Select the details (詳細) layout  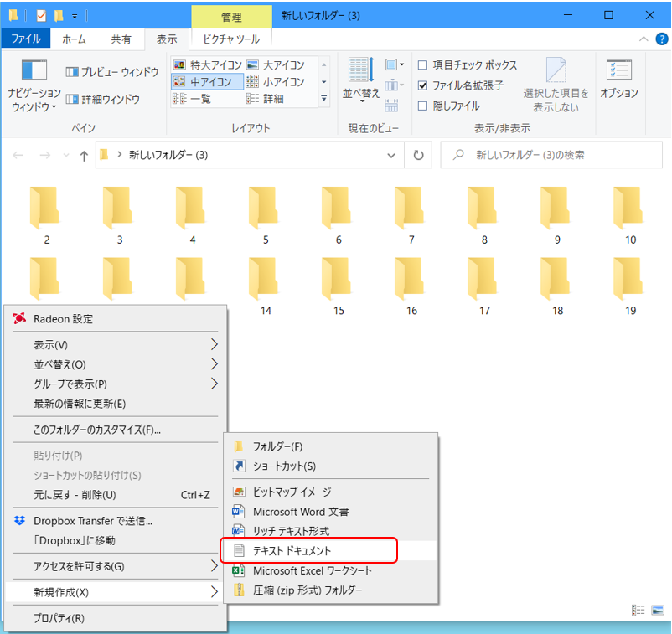266,99
